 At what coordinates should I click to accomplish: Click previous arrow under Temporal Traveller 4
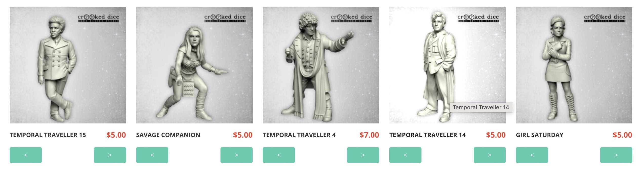click(x=279, y=155)
